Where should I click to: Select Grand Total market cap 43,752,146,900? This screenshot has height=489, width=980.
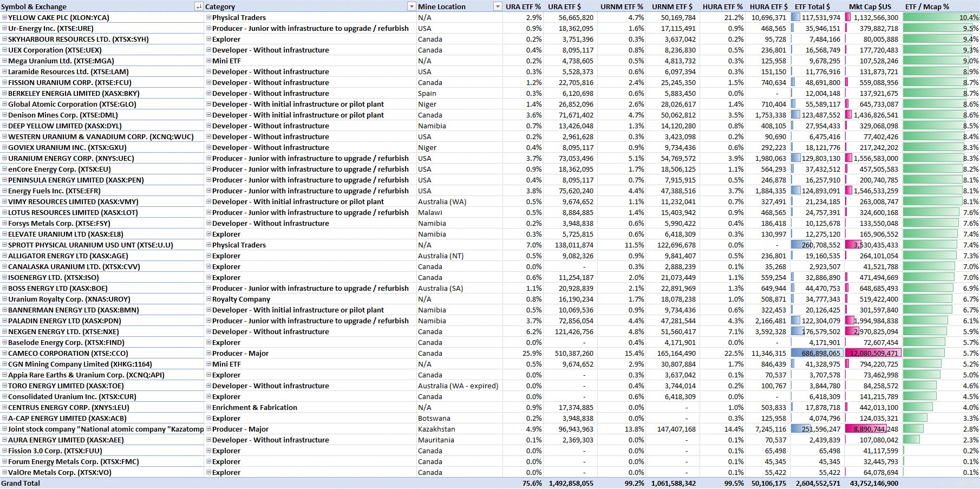tap(874, 483)
